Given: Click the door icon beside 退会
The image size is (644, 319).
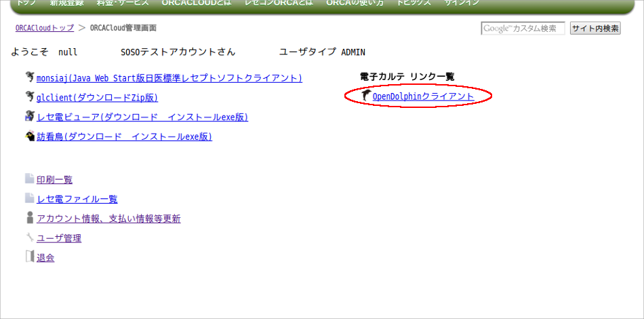Looking at the screenshot, I should pyautogui.click(x=30, y=257).
